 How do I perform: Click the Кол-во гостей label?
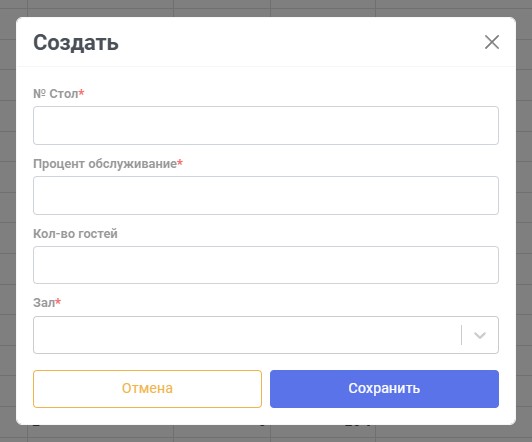point(75,234)
